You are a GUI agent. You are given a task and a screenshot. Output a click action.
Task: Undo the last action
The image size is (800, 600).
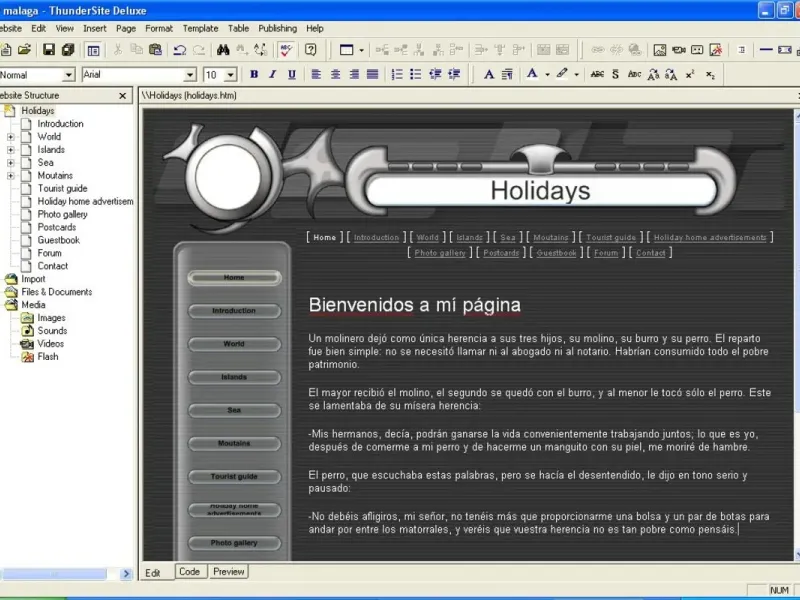point(179,49)
